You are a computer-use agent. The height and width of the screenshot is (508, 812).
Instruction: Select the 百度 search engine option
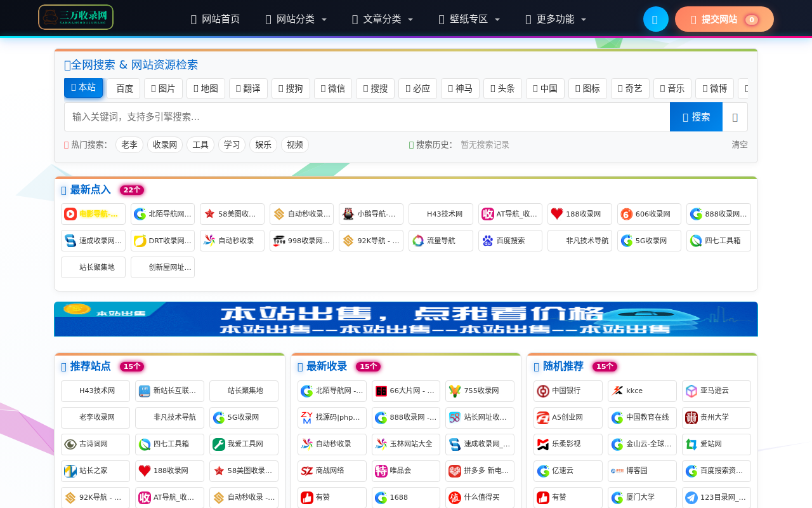coord(123,89)
